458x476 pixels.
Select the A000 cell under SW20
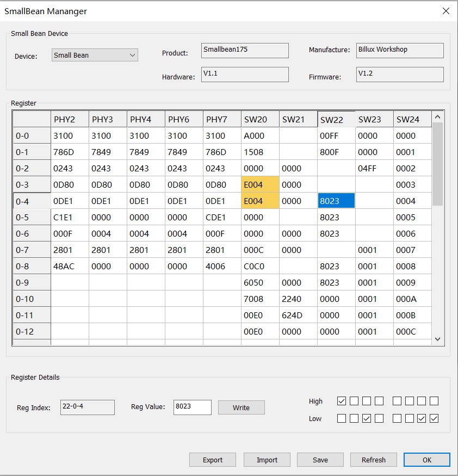click(260, 136)
